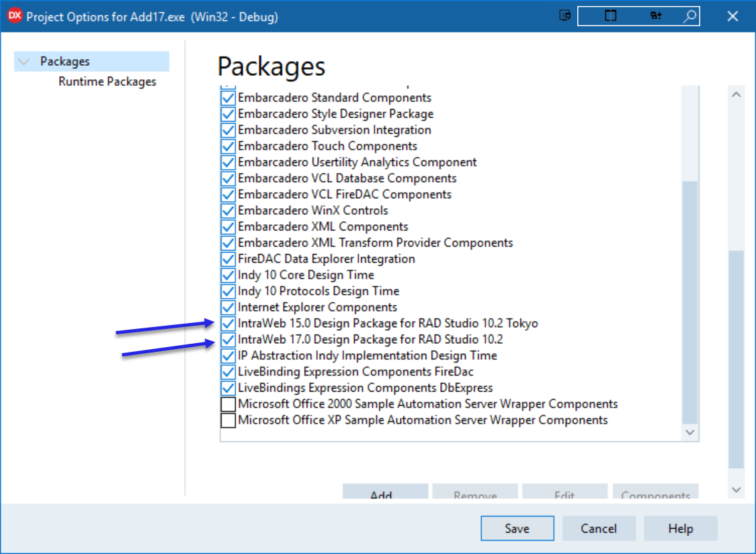Click the split-panel icon in title bar
The width and height of the screenshot is (756, 554).
[610, 16]
